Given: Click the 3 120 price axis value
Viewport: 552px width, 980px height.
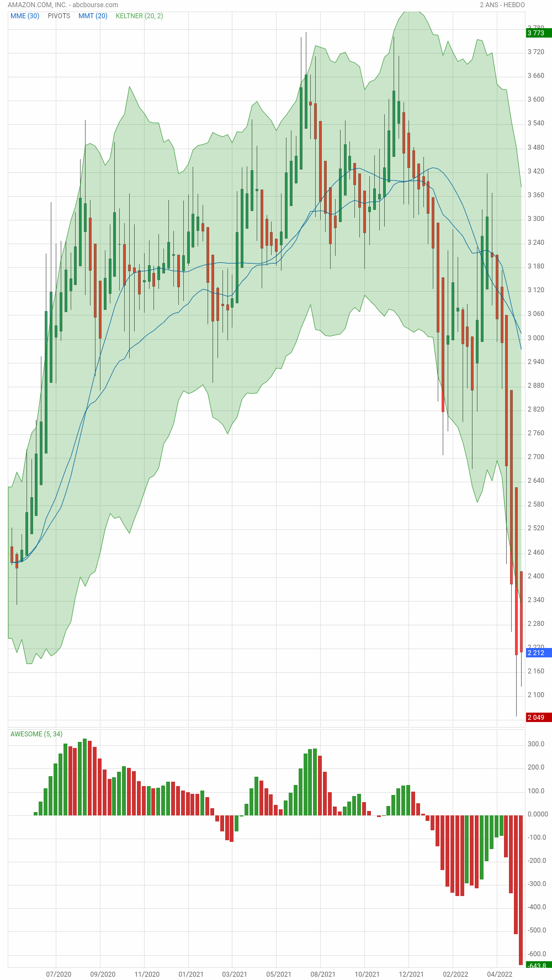Looking at the screenshot, I should coord(536,290).
